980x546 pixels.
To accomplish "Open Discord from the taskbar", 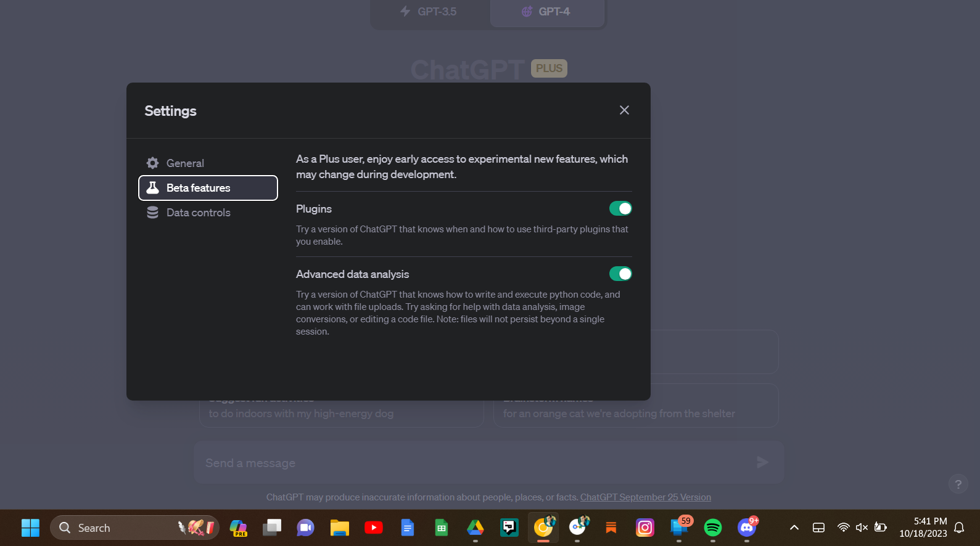I will click(747, 528).
